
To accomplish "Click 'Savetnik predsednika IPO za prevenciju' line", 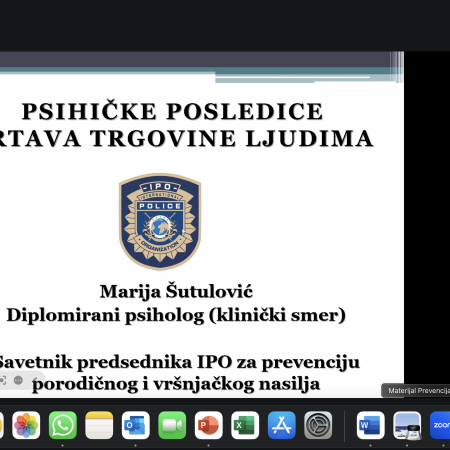I will point(179,362).
